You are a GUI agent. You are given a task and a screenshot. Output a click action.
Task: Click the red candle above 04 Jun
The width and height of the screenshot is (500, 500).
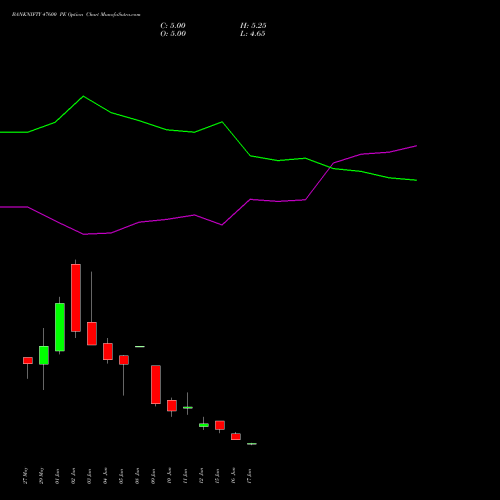[108, 351]
